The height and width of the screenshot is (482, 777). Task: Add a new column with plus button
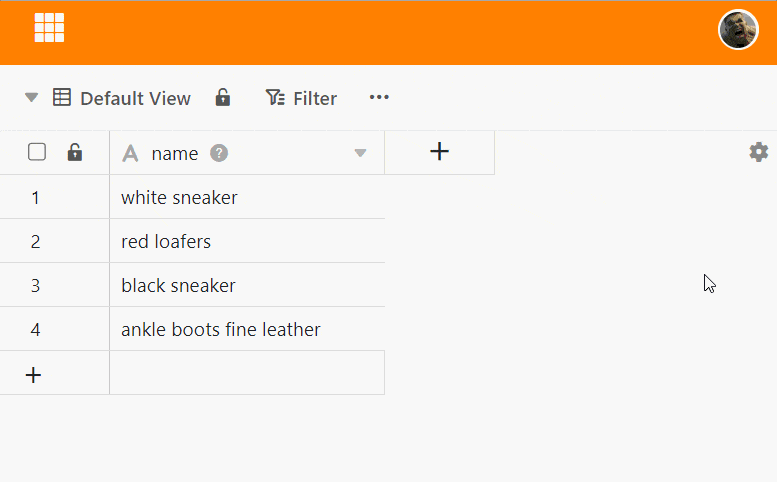pyautogui.click(x=439, y=152)
